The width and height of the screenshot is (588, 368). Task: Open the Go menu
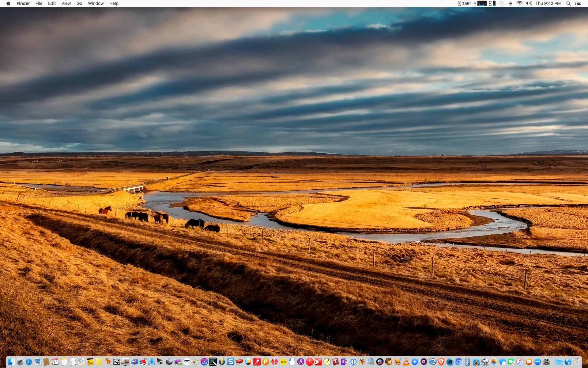tap(79, 3)
